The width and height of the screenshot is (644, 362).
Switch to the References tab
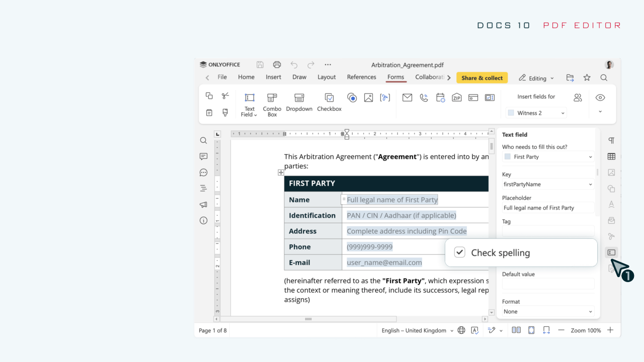(361, 77)
